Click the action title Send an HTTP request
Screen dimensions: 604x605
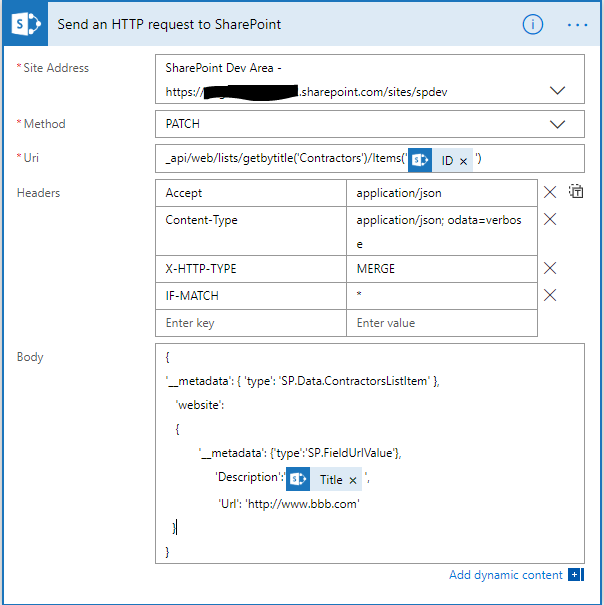pos(169,24)
